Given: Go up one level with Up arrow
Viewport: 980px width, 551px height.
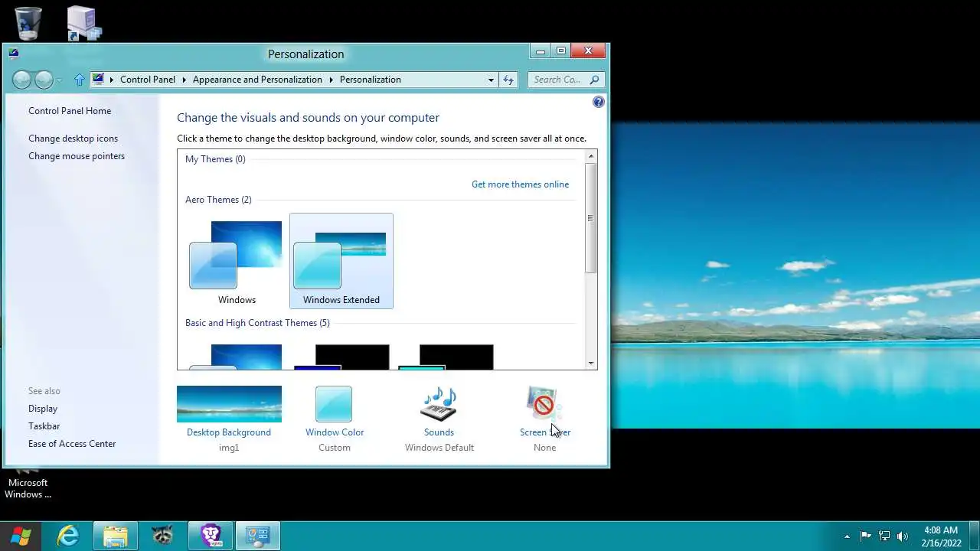Looking at the screenshot, I should point(80,80).
